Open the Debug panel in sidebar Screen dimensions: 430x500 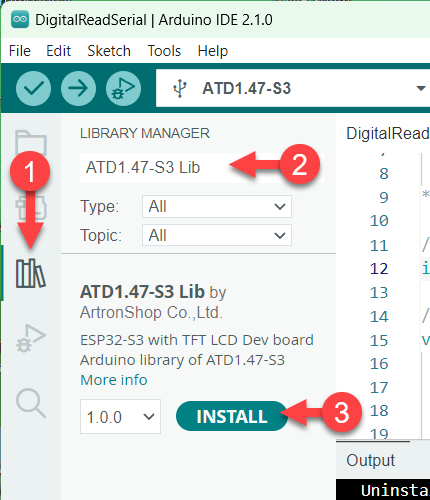(x=31, y=338)
